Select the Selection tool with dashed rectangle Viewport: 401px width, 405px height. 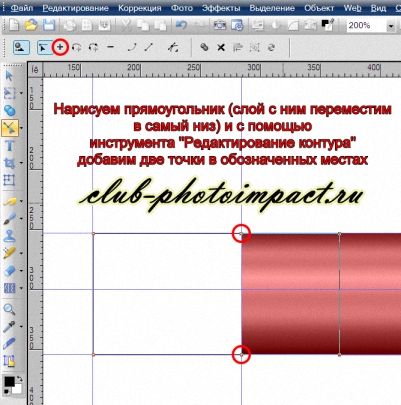pyautogui.click(x=9, y=93)
